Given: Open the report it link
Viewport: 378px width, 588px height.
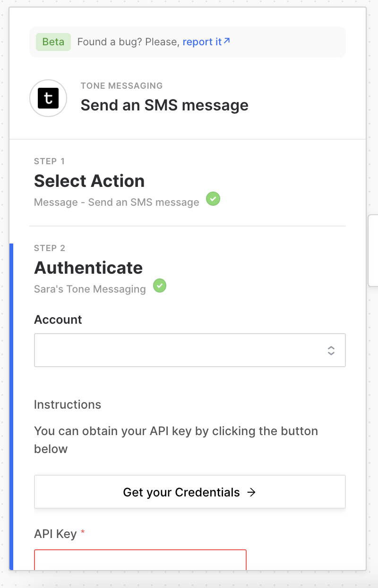Looking at the screenshot, I should [202, 42].
